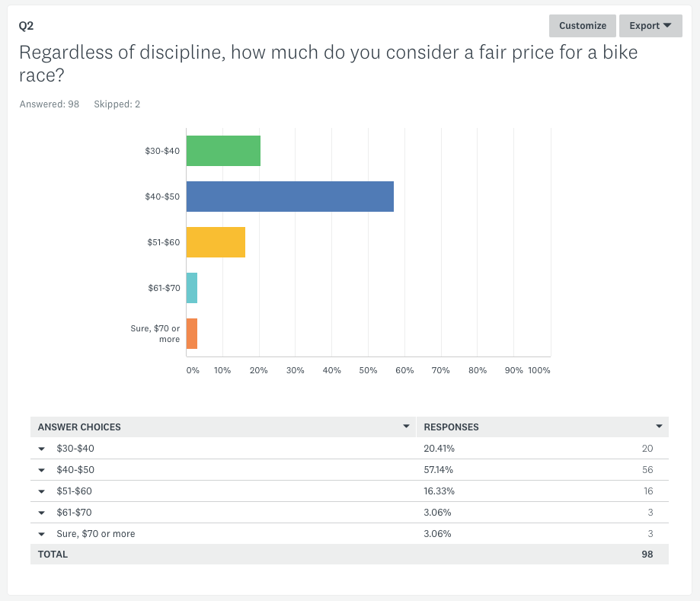This screenshot has height=601, width=700.
Task: Click the TOTAL row label
Action: point(53,555)
